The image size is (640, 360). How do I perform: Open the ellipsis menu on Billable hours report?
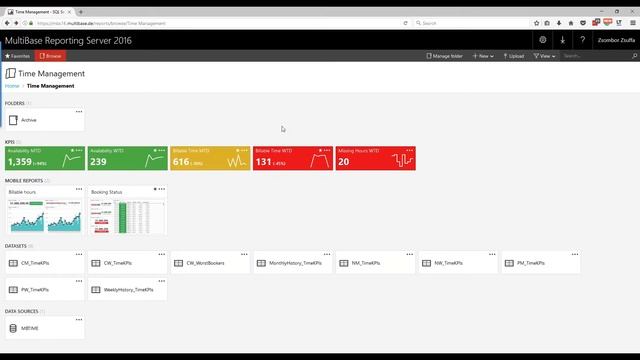click(79, 189)
